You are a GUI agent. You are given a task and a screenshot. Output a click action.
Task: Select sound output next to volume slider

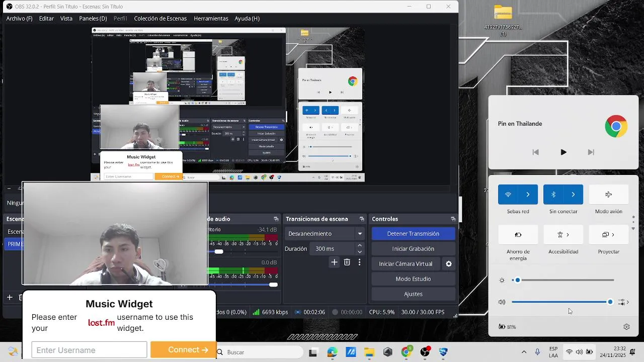pos(623,302)
